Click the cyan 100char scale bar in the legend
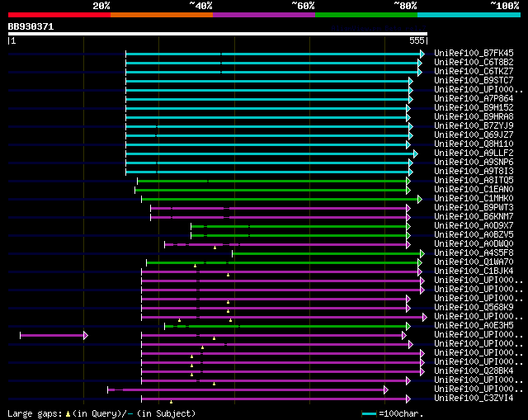528x420 pixels. 369,414
